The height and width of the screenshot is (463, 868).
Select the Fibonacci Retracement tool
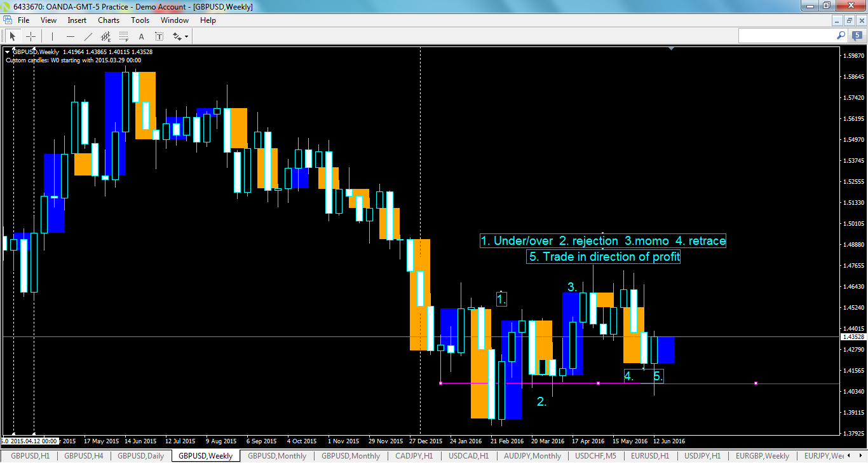[x=123, y=36]
